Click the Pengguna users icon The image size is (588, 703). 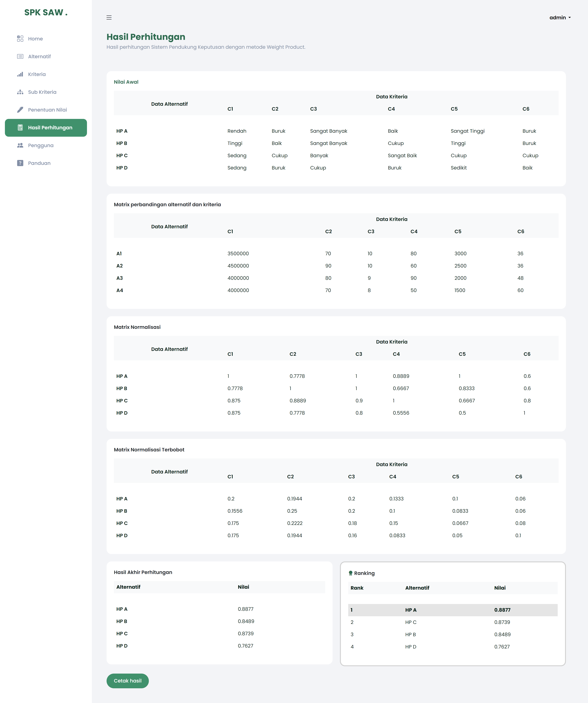[20, 145]
